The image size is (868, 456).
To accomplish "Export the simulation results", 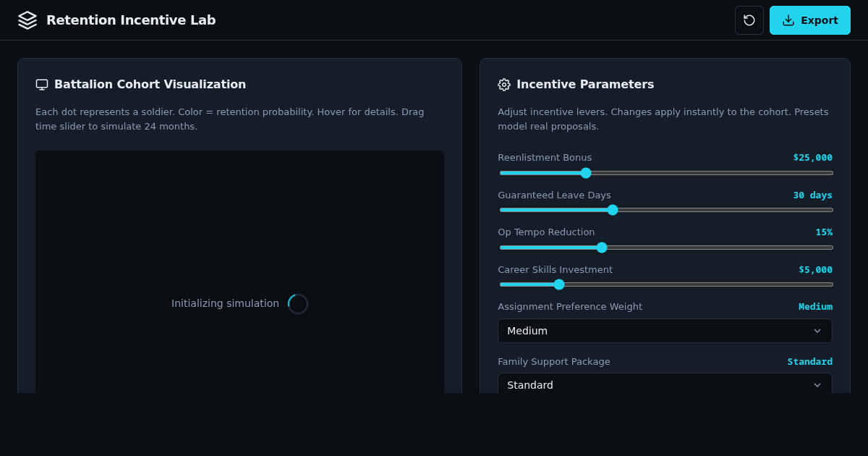I will pos(810,20).
